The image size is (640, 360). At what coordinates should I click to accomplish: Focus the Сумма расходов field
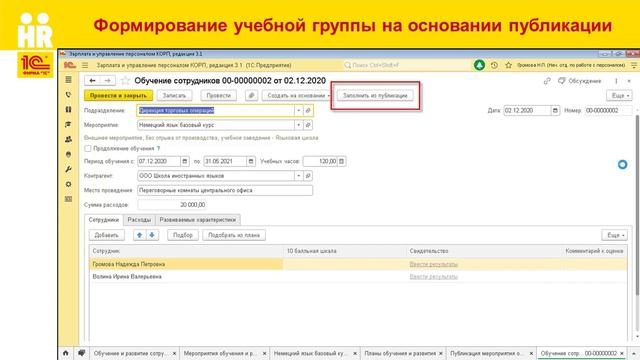tap(172, 205)
